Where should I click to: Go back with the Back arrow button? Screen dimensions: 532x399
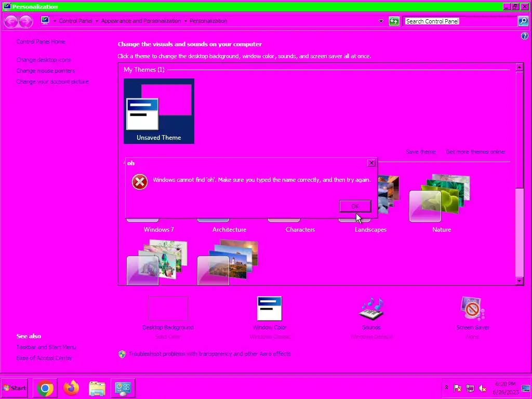11,21
